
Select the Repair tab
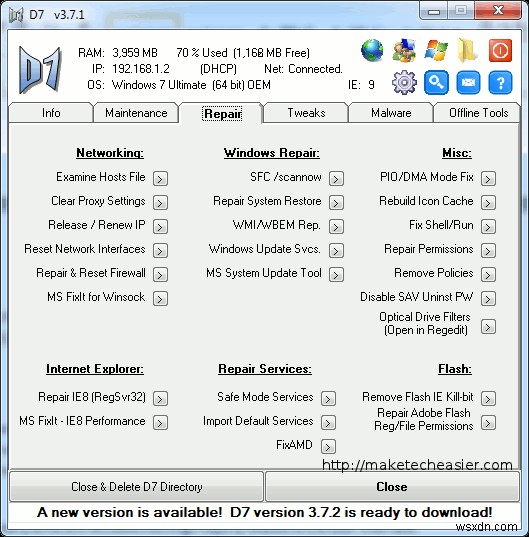pyautogui.click(x=223, y=113)
